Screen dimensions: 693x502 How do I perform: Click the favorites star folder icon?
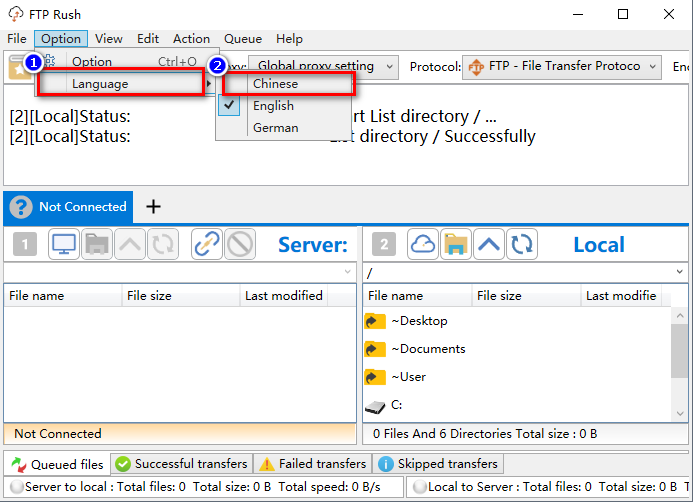coord(19,70)
